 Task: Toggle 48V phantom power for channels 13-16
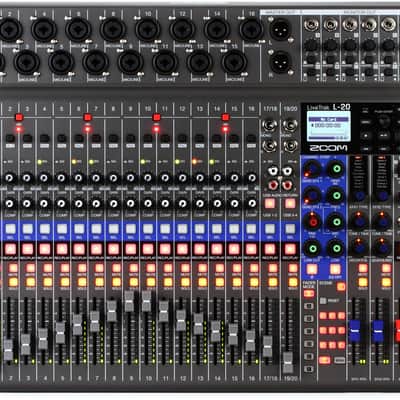click(x=226, y=117)
